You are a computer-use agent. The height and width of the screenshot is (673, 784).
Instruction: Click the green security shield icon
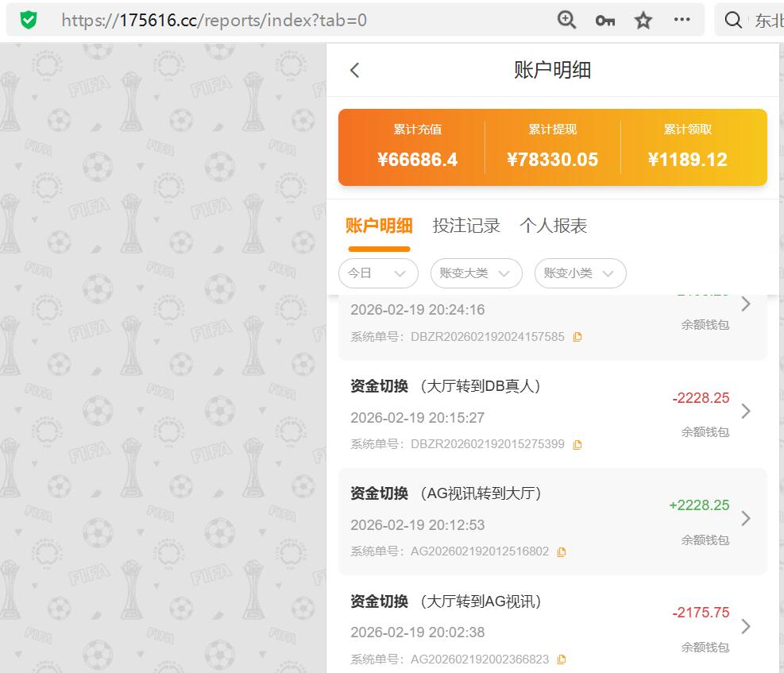(29, 19)
